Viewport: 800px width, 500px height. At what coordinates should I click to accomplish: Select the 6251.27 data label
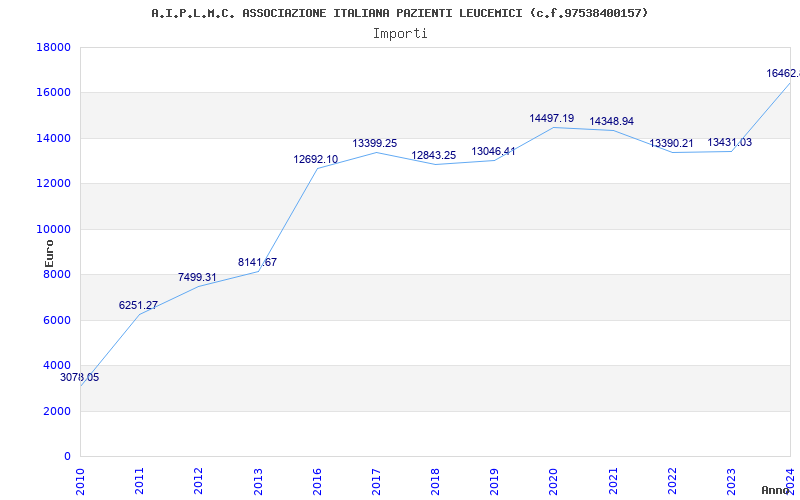[x=138, y=305]
